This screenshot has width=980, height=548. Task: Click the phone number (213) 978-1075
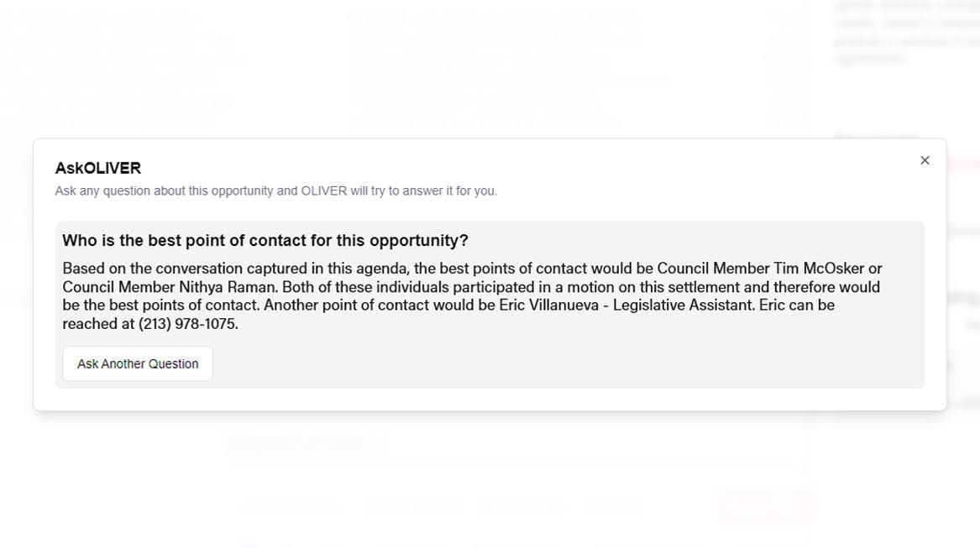coord(187,324)
